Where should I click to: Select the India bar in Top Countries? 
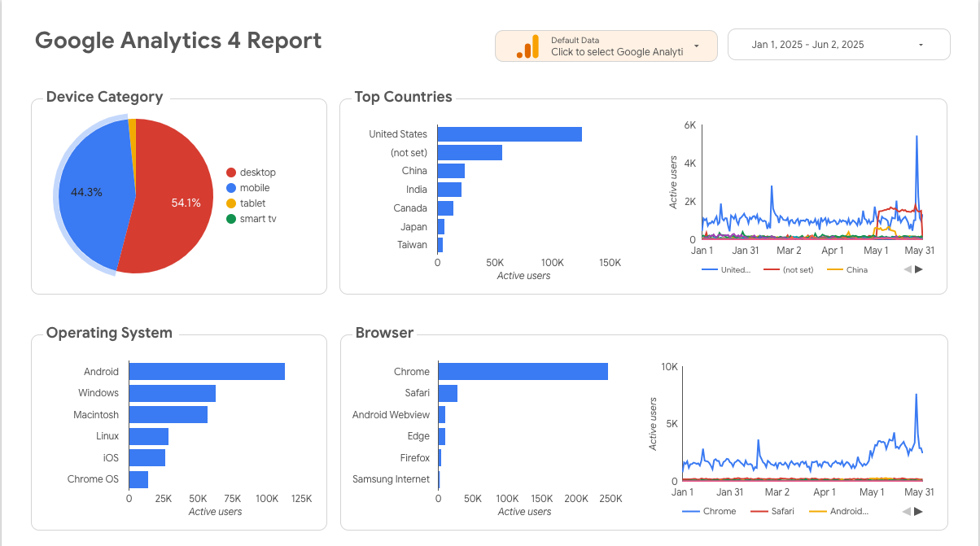click(449, 190)
